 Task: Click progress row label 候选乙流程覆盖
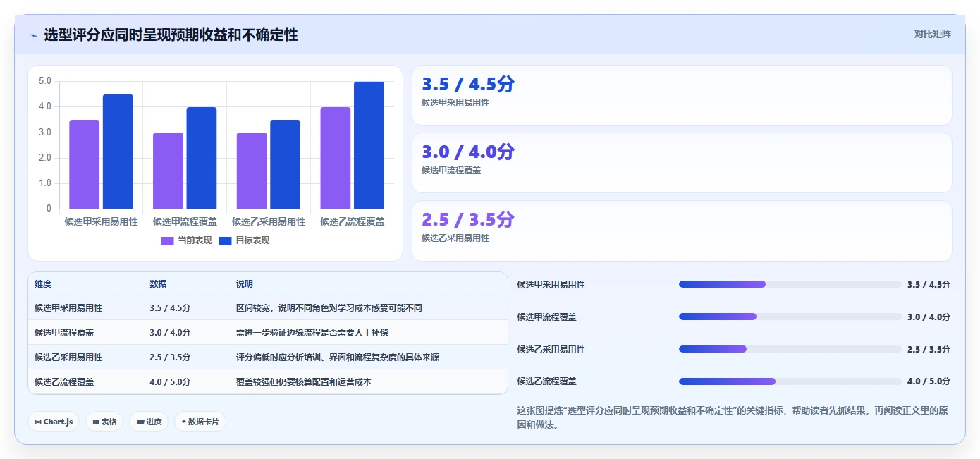pyautogui.click(x=547, y=381)
